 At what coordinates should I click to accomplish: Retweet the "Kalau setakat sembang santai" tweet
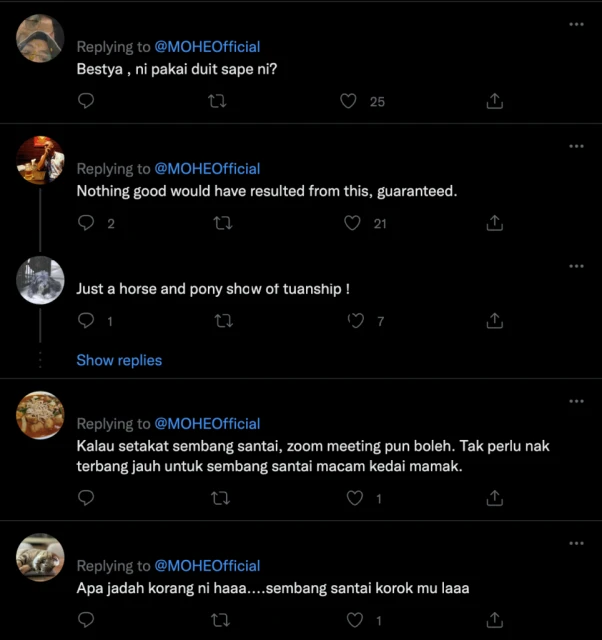(x=223, y=497)
